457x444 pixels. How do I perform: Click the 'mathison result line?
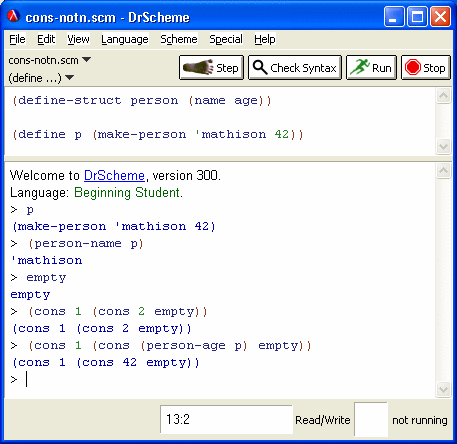(46, 260)
